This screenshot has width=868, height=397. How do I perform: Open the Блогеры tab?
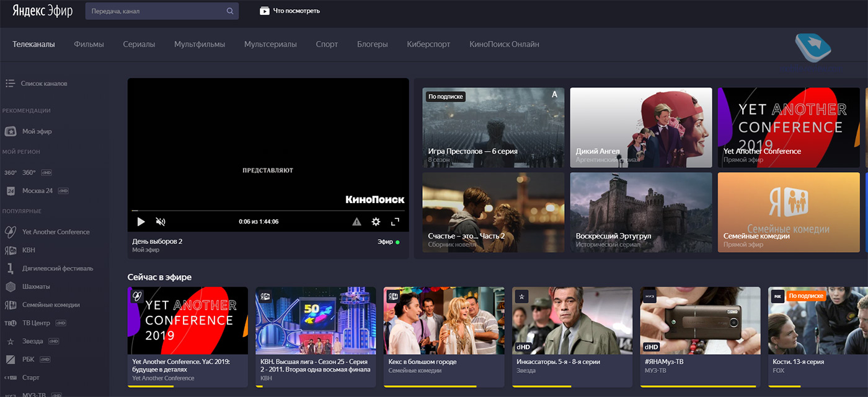[x=373, y=45]
